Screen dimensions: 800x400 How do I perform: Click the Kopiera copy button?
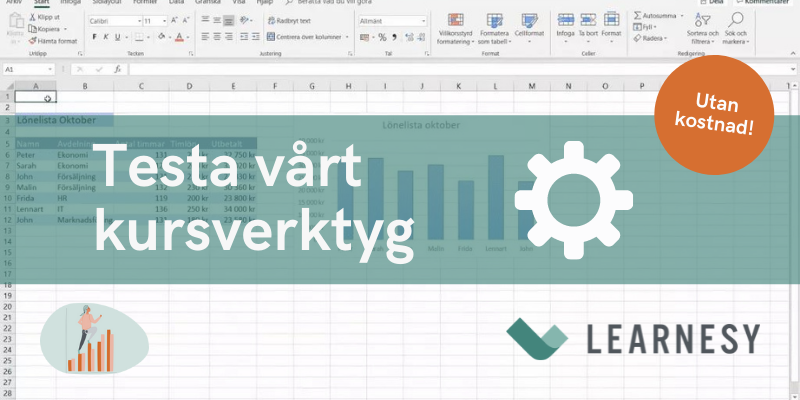44,29
